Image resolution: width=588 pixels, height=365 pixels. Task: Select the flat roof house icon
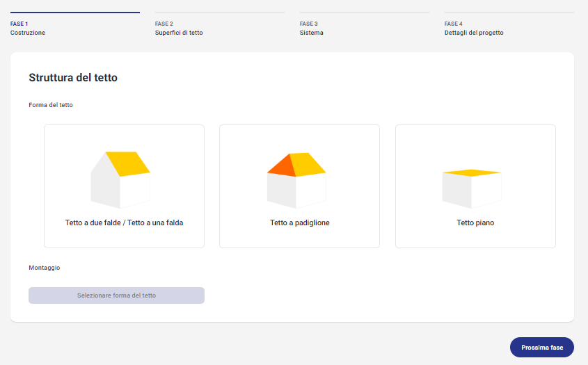[x=472, y=189]
